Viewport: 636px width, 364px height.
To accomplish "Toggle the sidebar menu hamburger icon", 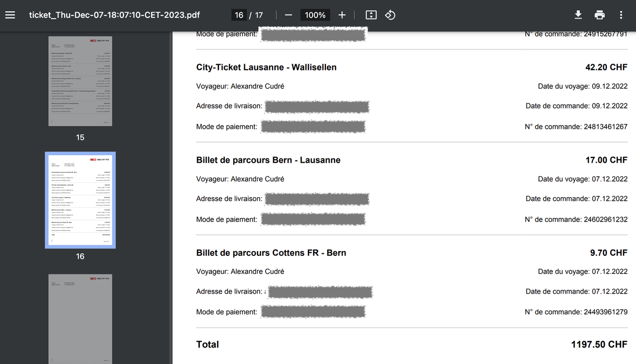I will point(10,15).
